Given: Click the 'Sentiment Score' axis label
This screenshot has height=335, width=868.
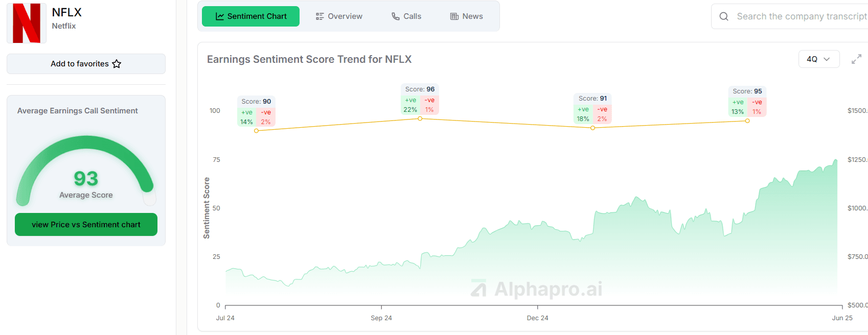Looking at the screenshot, I should 207,208.
